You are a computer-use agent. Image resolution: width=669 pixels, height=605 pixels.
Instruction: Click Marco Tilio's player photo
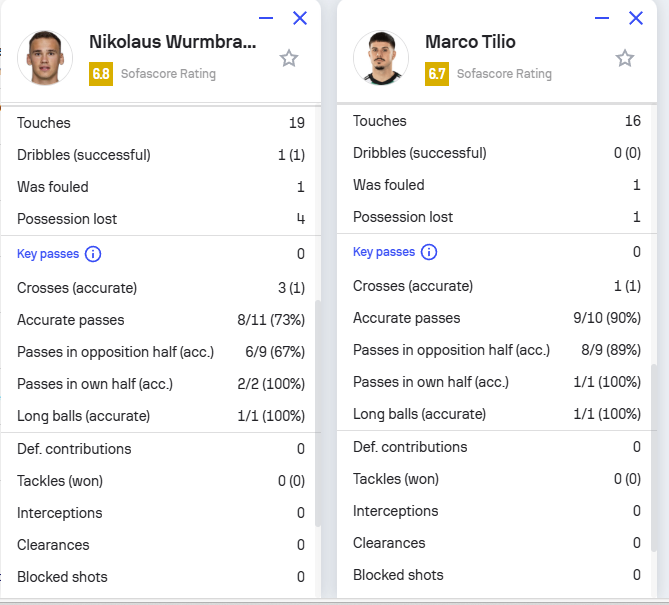pyautogui.click(x=381, y=58)
